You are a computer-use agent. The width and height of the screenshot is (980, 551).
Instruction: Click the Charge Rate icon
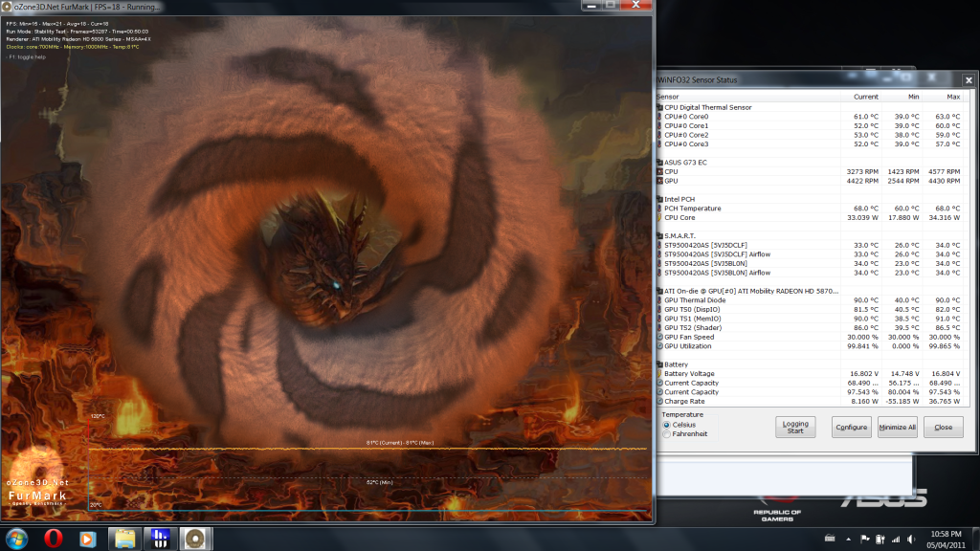click(659, 402)
